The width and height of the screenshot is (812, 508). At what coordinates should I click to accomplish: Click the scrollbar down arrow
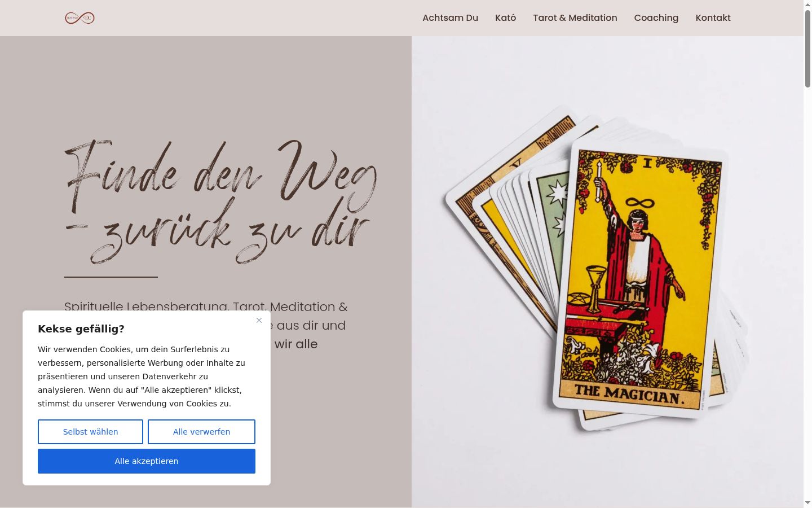[807, 502]
